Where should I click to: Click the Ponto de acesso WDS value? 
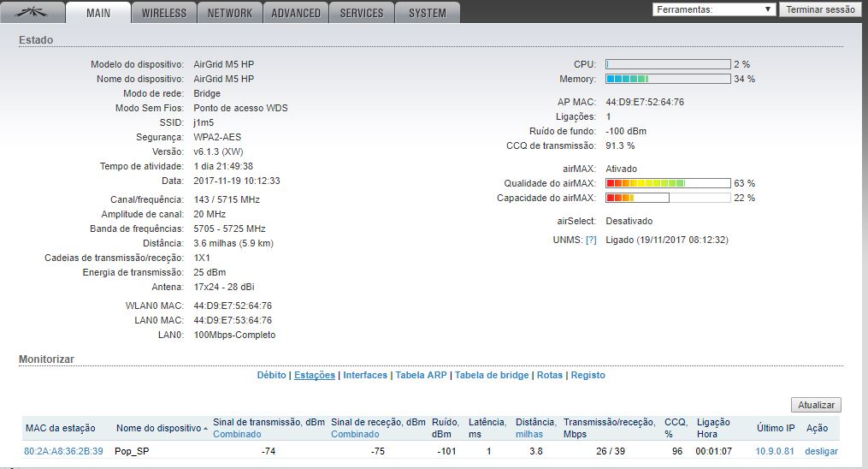click(x=240, y=108)
